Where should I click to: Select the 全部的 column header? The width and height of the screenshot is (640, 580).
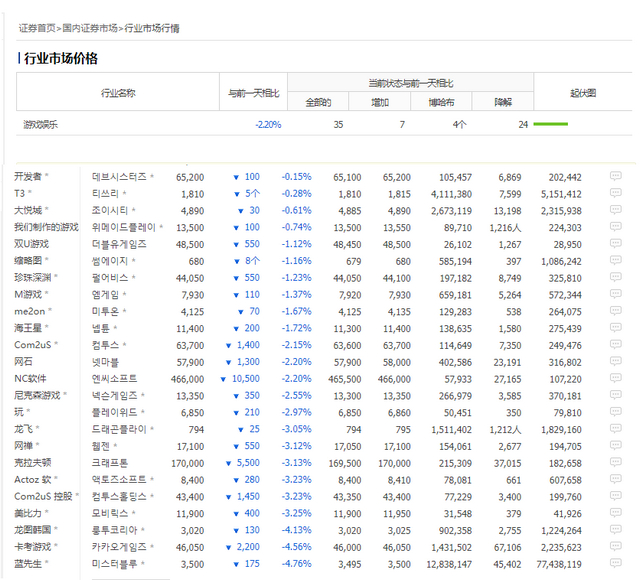coord(318,102)
